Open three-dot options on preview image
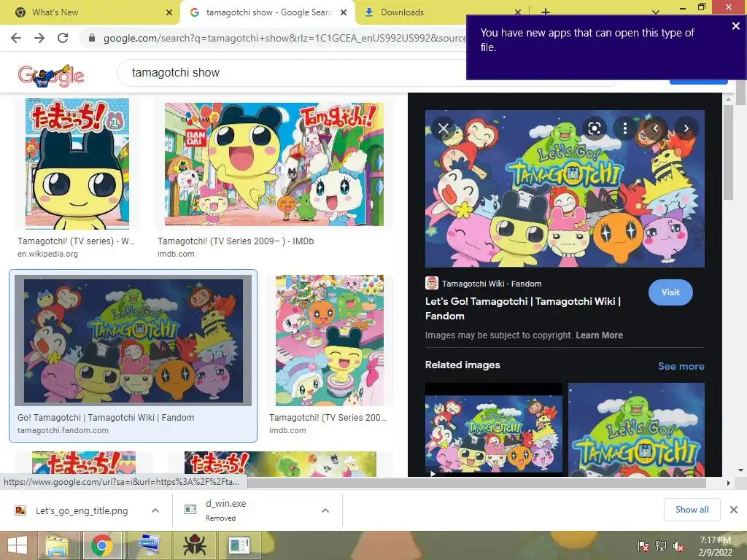The height and width of the screenshot is (560, 747). pyautogui.click(x=624, y=128)
